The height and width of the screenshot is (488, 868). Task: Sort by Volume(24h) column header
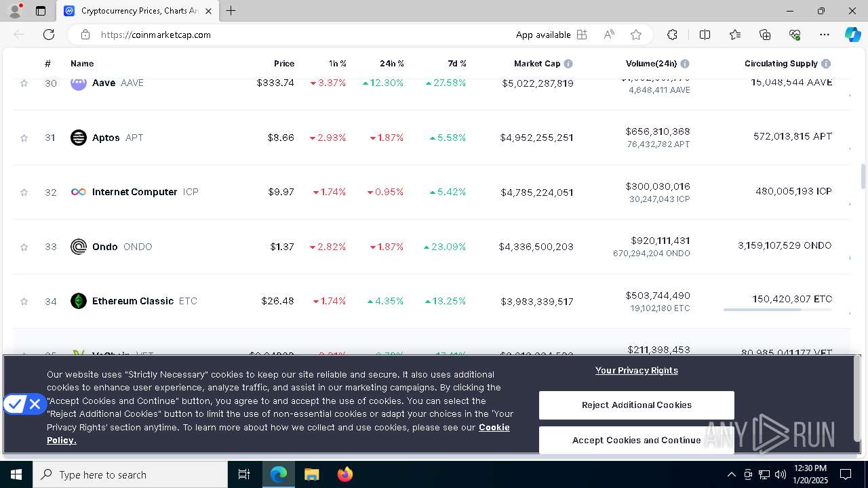651,64
